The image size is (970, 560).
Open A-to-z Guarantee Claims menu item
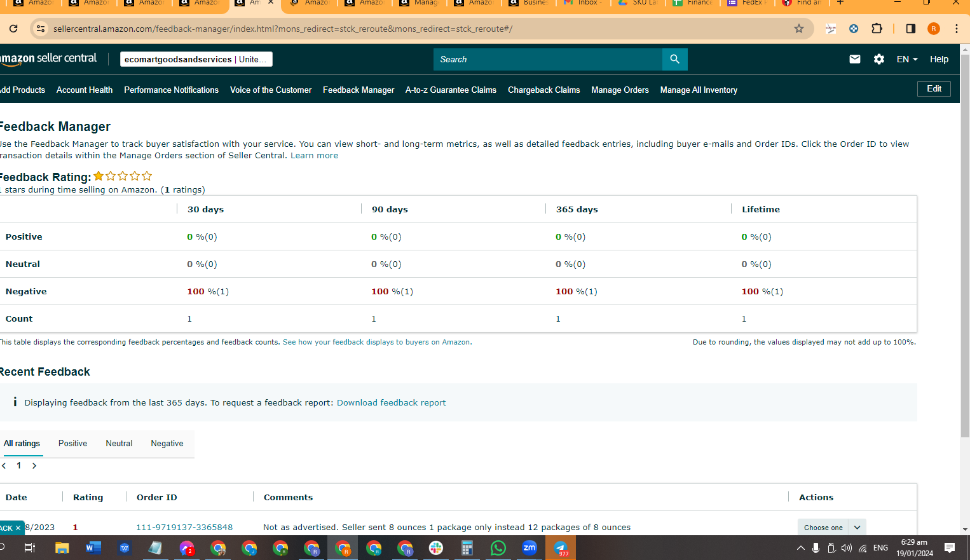(451, 90)
